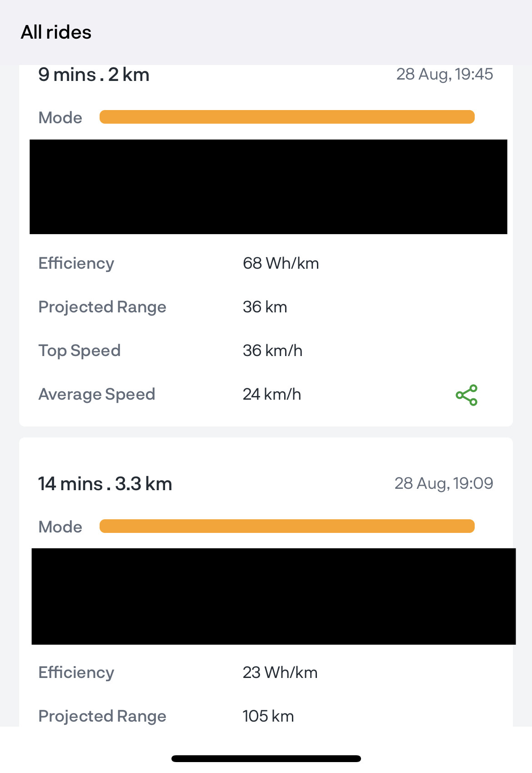Open the first ride's blacked-out map
The image size is (532, 773).
(268, 187)
